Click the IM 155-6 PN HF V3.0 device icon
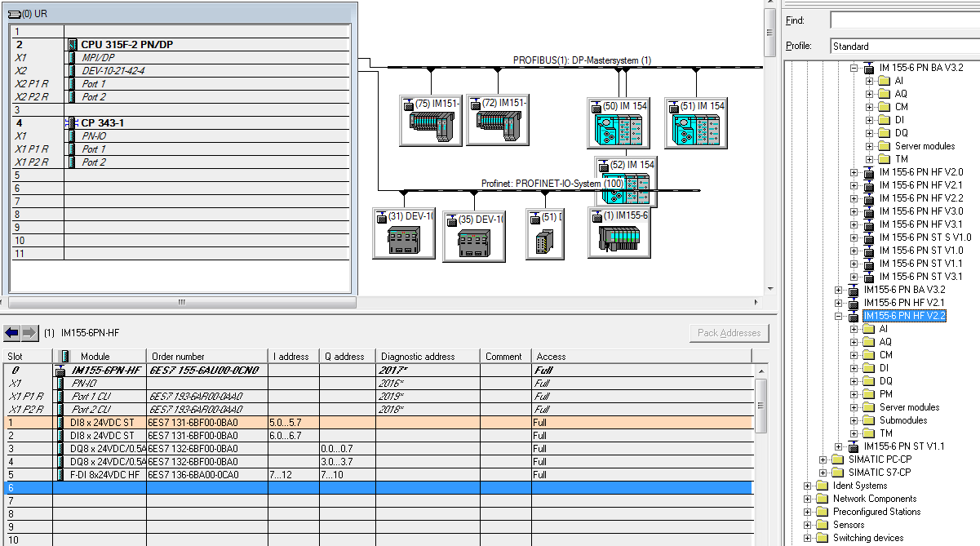This screenshot has height=546, width=980. click(x=868, y=211)
